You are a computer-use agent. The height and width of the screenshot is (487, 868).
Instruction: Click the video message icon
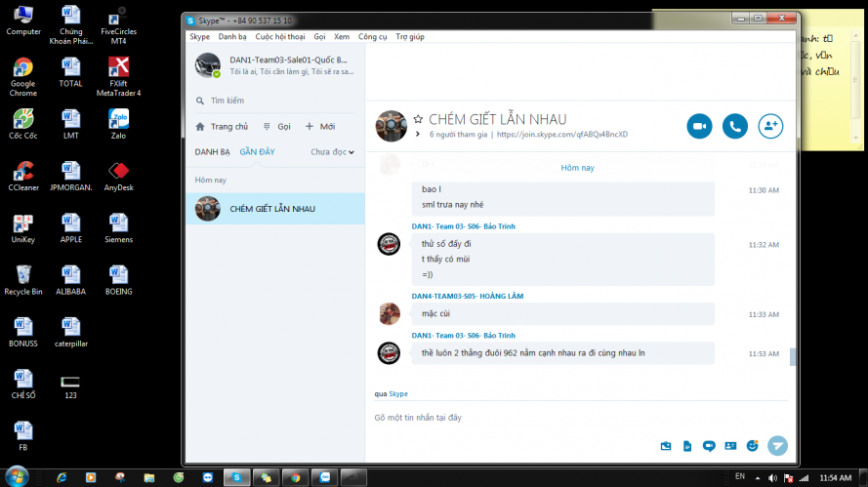709,446
